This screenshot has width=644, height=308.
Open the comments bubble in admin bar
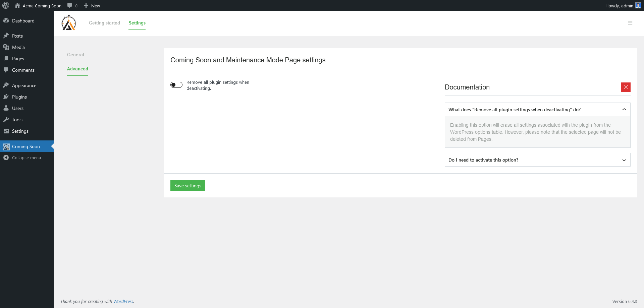70,6
